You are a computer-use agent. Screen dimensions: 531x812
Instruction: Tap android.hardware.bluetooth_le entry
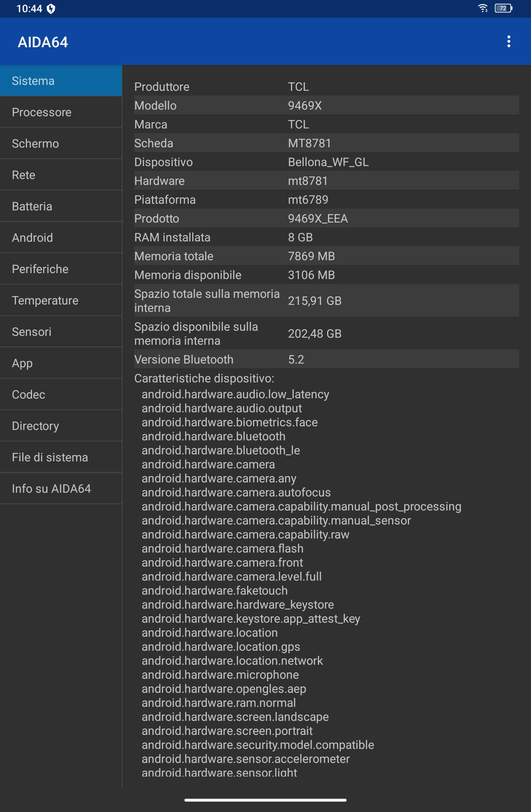click(221, 450)
